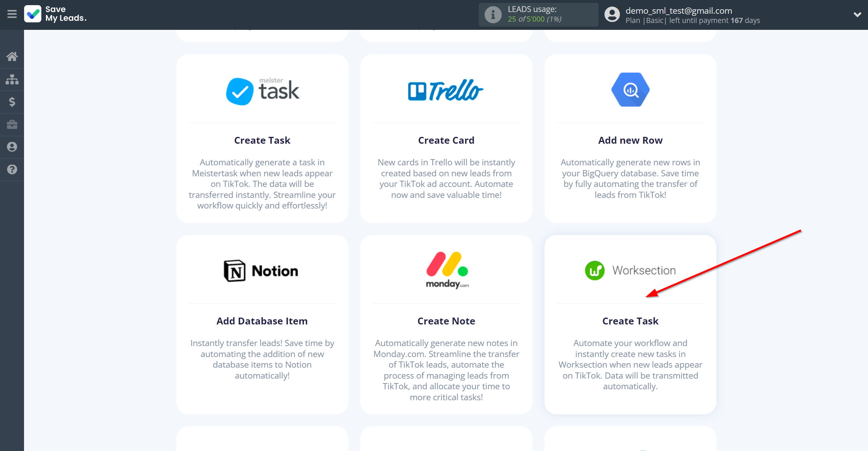Expand the account dropdown chevron
868x451 pixels.
tap(857, 15)
